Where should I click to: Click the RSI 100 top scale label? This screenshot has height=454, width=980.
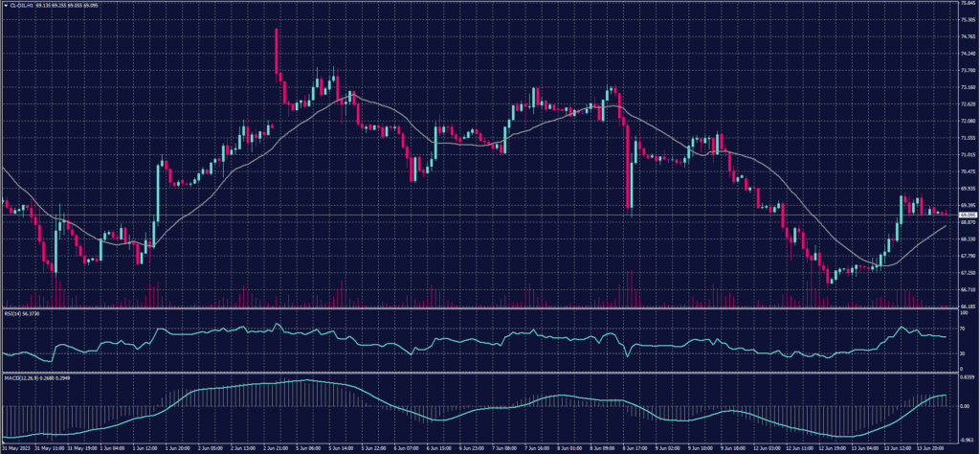963,313
